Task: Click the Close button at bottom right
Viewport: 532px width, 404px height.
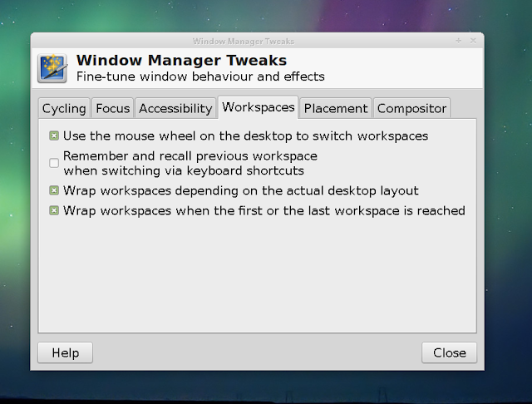Action: pyautogui.click(x=449, y=352)
